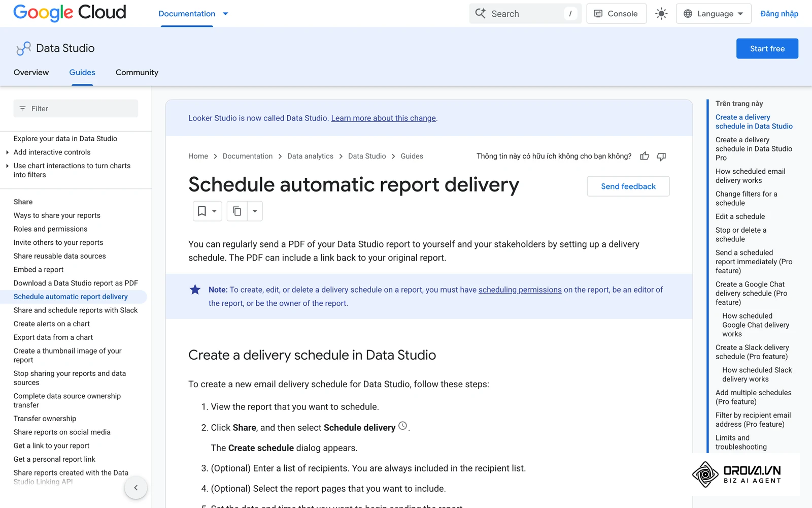Jump to How scheduled email delivery works
812x508 pixels.
(x=750, y=176)
